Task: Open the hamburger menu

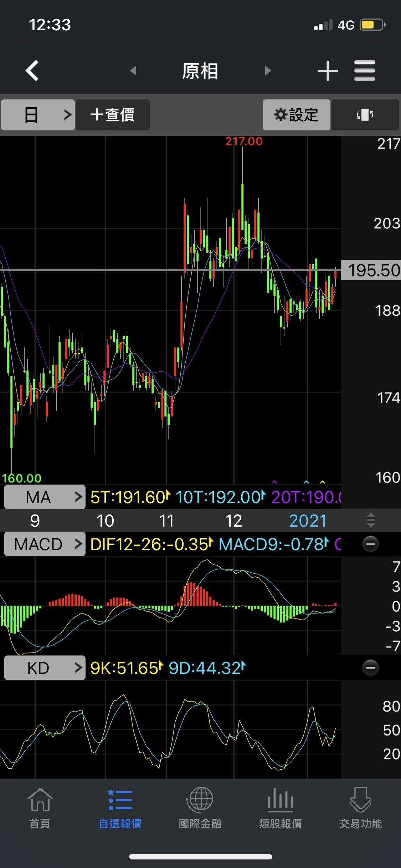Action: pos(365,71)
